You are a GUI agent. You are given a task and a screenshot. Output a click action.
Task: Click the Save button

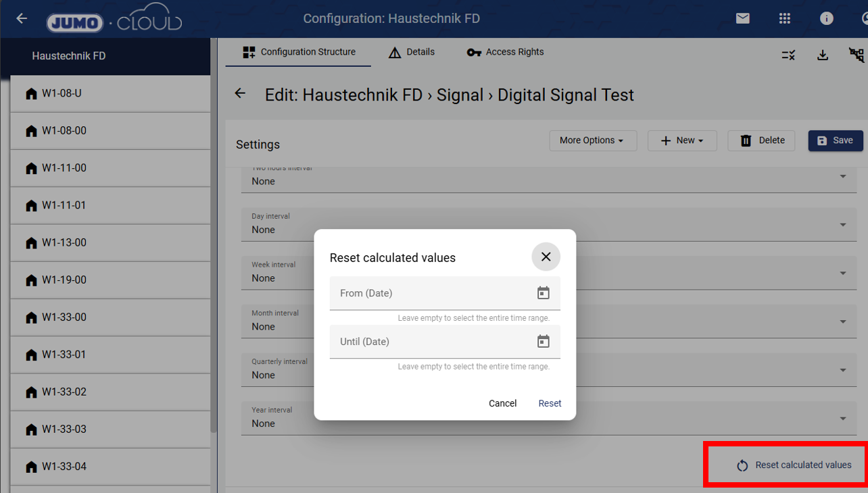pyautogui.click(x=836, y=140)
